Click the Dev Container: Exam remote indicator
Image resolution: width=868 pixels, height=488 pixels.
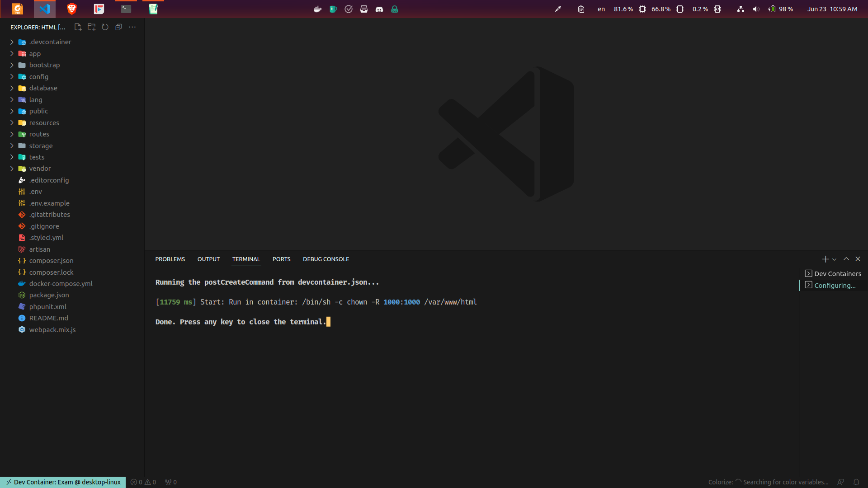click(63, 482)
